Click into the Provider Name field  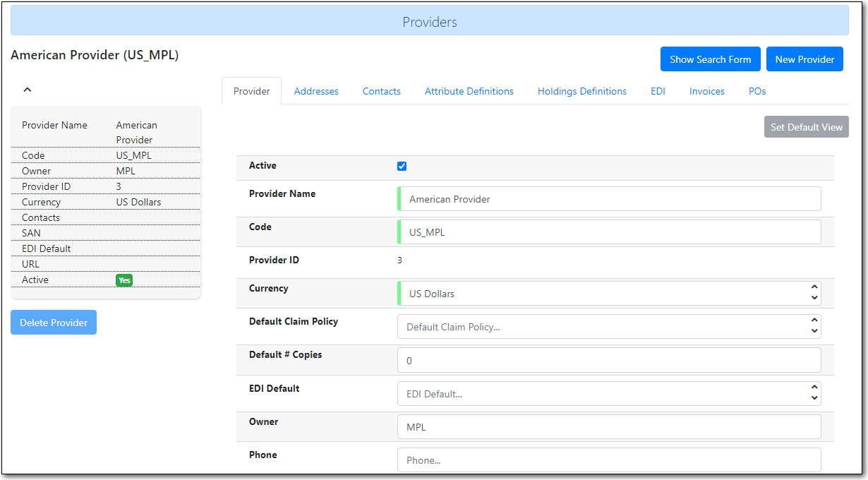[609, 199]
